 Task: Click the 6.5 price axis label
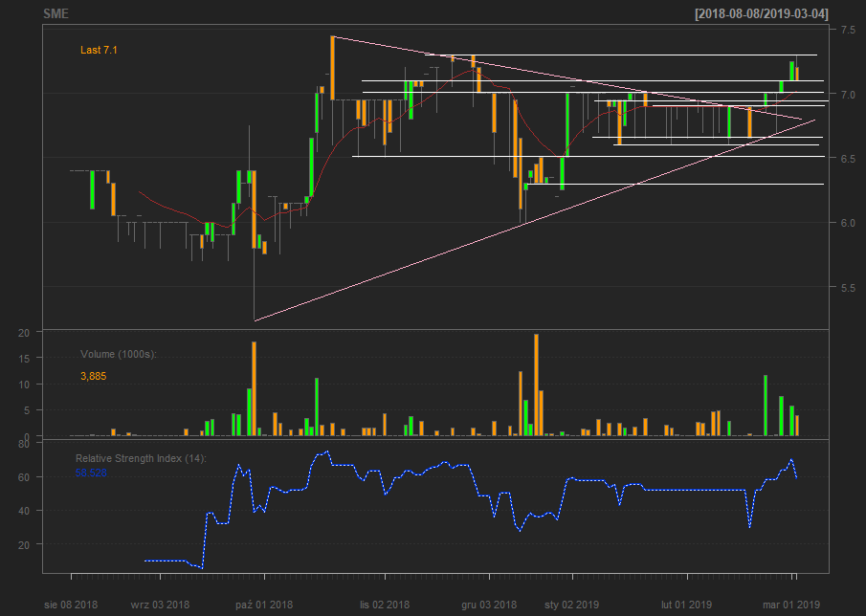(848, 159)
